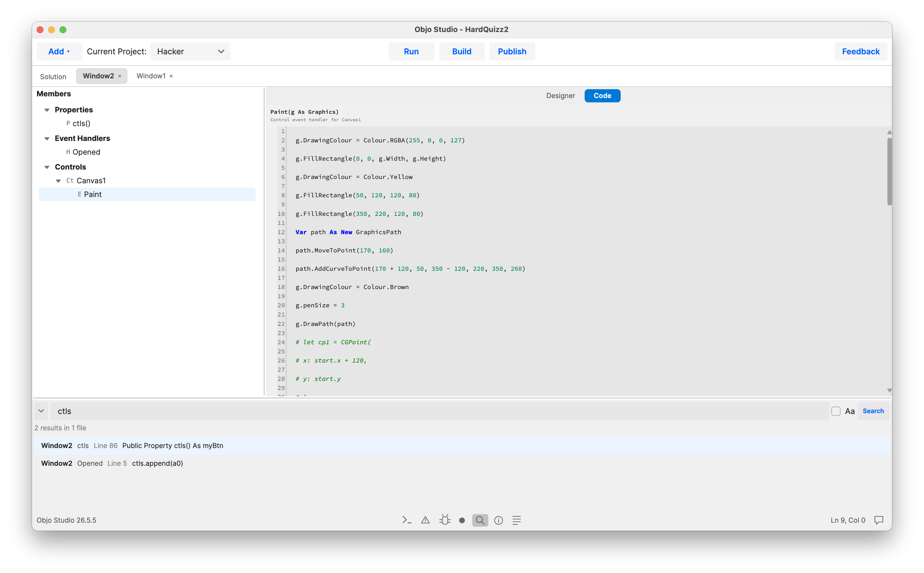The image size is (924, 573).
Task: Collapse the Controls section
Action: (x=47, y=167)
